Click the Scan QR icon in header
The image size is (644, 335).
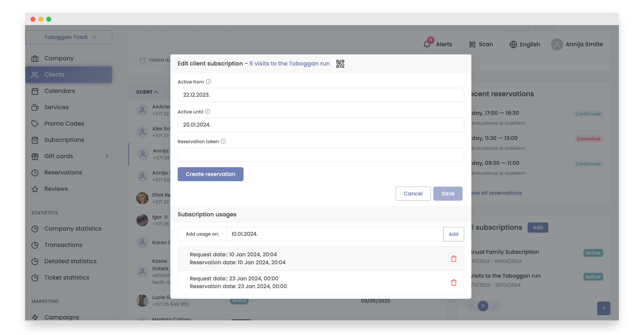tap(472, 44)
